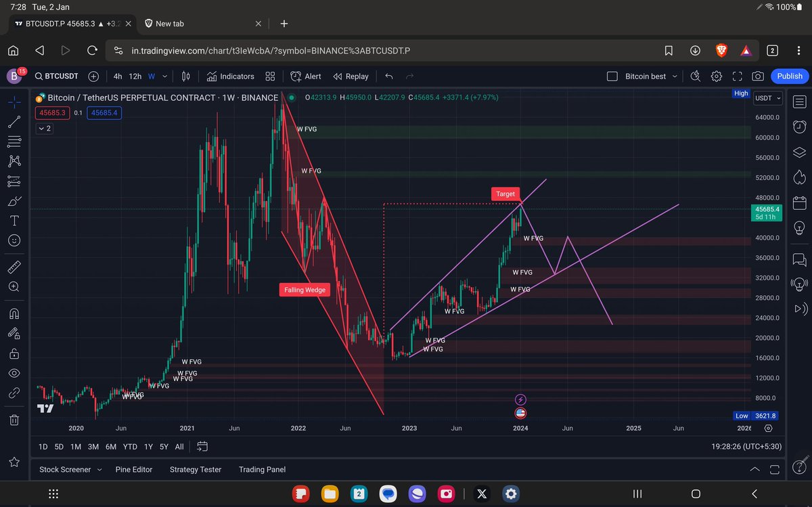
Task: Take a chart snapshot with camera icon
Action: pyautogui.click(x=758, y=76)
